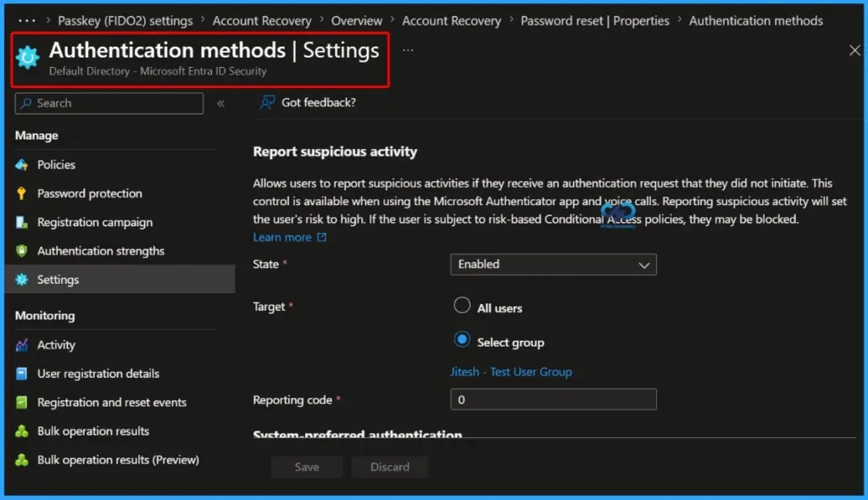Go to Passkey (FIDO2) settings breadcrumb
868x500 pixels.
point(125,20)
